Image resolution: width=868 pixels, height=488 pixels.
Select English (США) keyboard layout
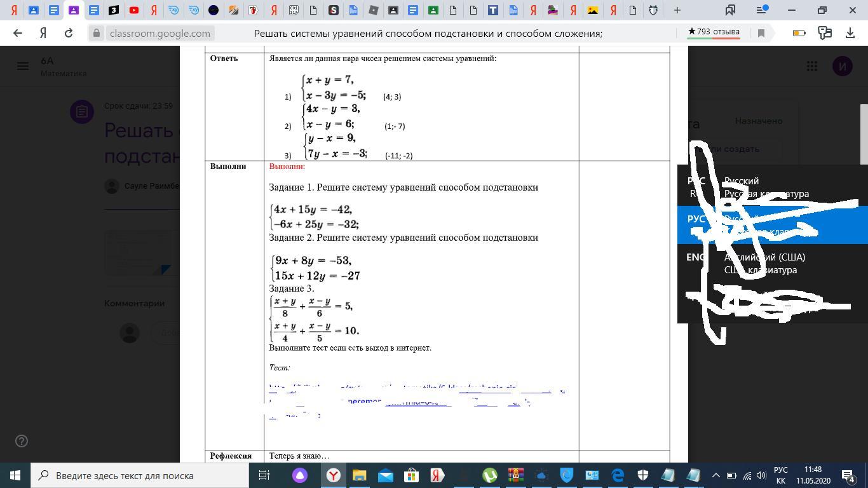click(x=772, y=263)
